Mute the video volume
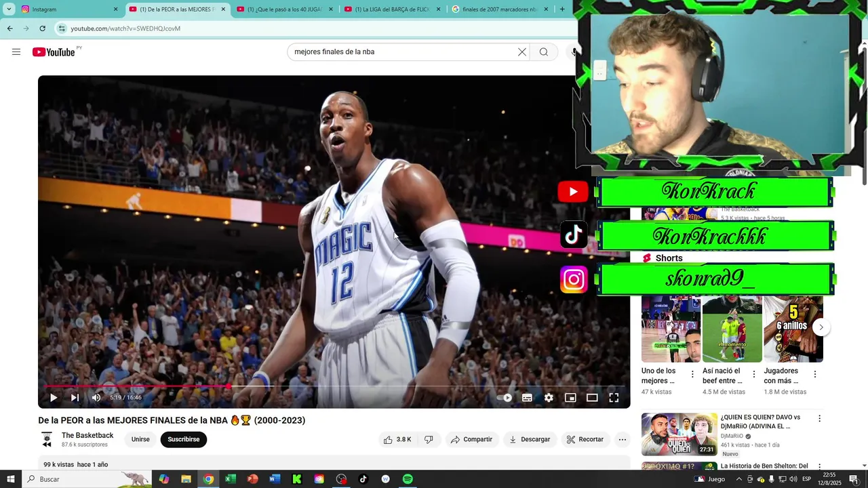This screenshot has width=868, height=488. click(x=96, y=398)
